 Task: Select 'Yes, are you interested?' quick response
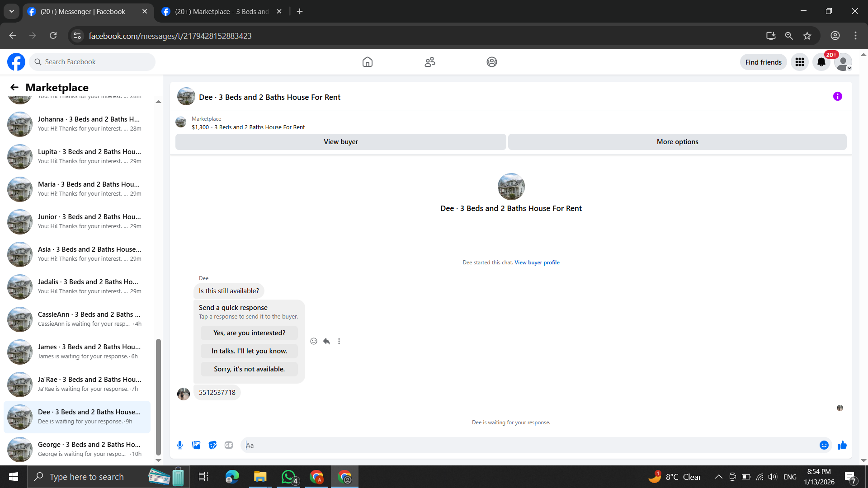point(249,333)
